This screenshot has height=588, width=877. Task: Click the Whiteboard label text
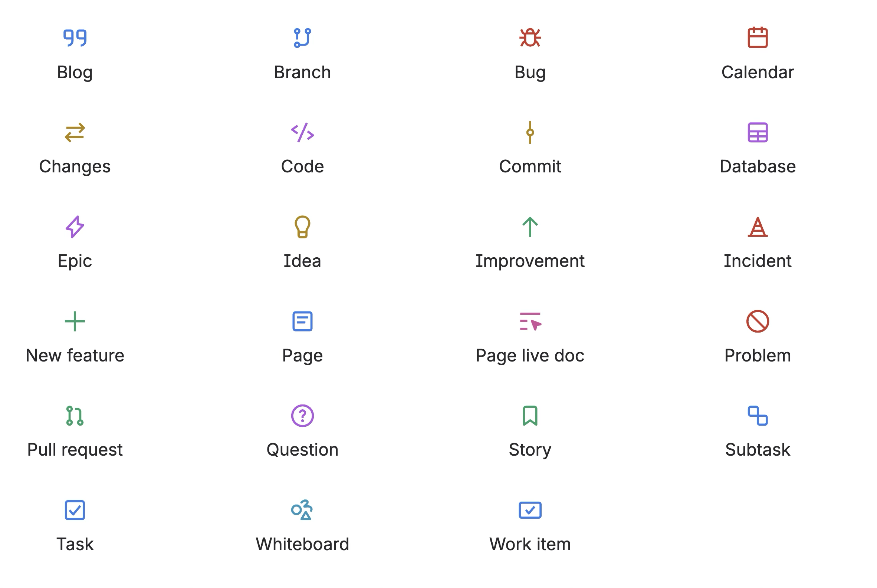(302, 544)
